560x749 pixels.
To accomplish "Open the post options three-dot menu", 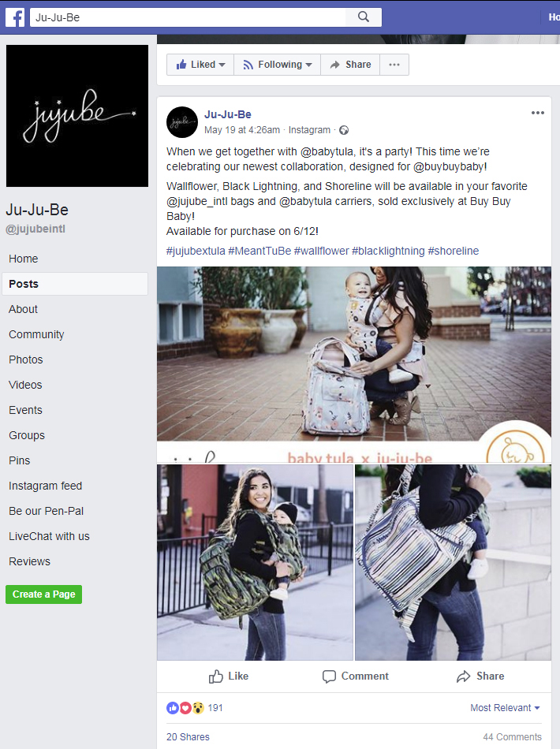I will (x=538, y=113).
